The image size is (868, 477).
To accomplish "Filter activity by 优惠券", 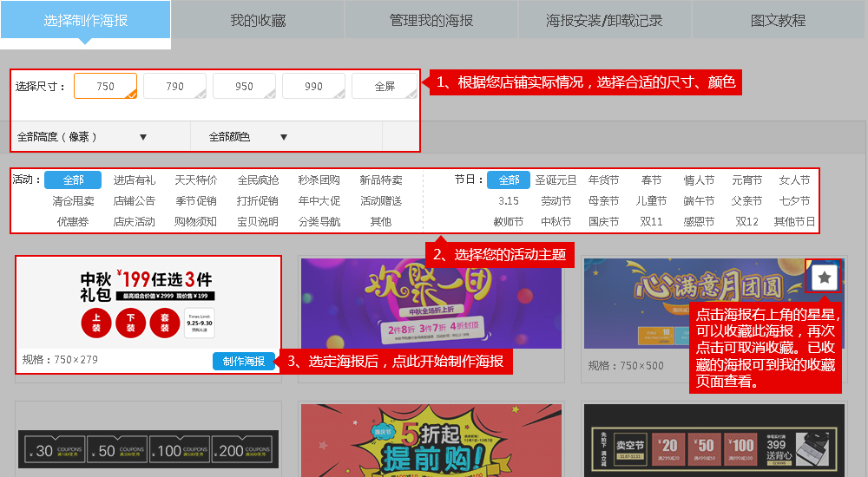I will 73,222.
